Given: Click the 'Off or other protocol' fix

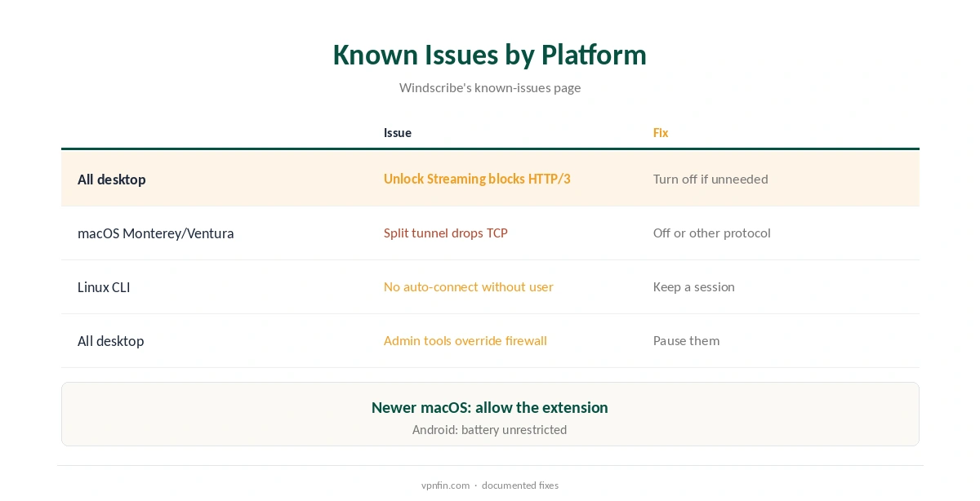Looking at the screenshot, I should (x=712, y=233).
